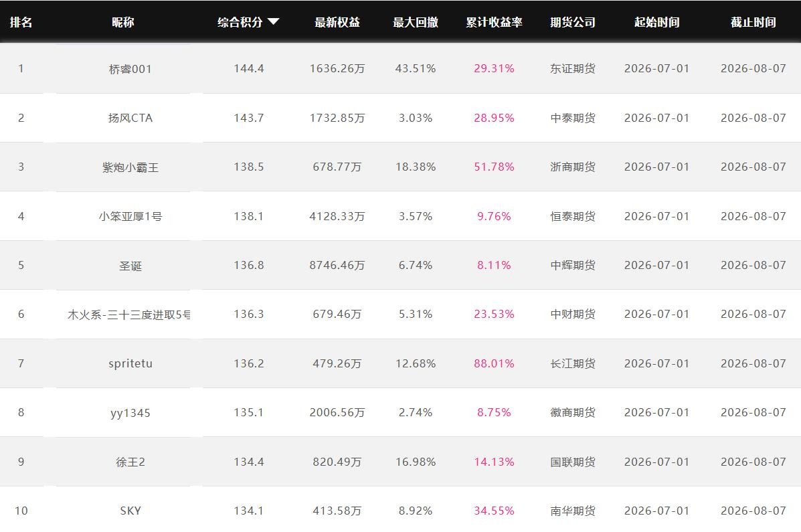
Task: Select the 累计收益率 column header
Action: pos(494,22)
